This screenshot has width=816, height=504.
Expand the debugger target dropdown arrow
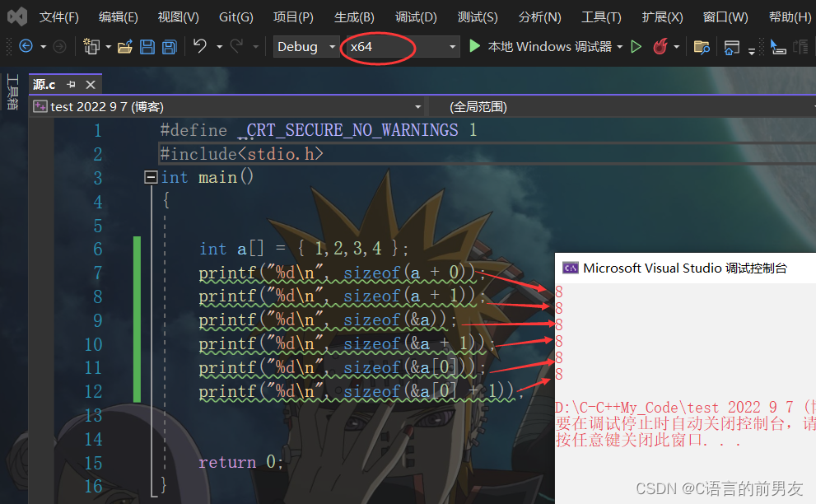coord(620,47)
